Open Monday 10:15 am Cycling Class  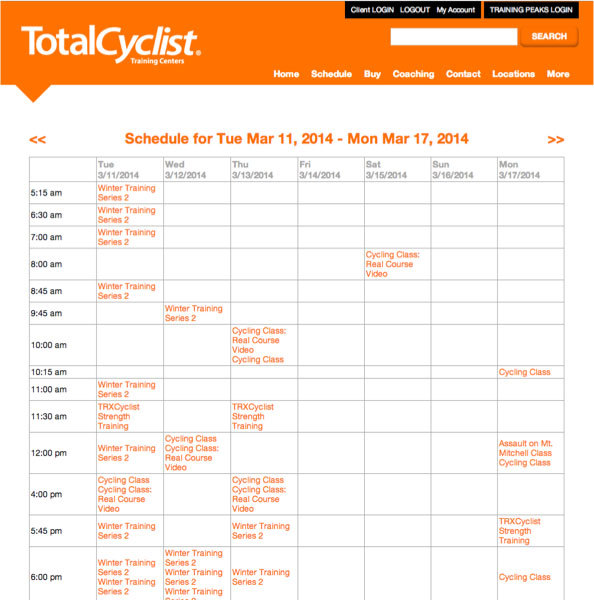point(524,372)
